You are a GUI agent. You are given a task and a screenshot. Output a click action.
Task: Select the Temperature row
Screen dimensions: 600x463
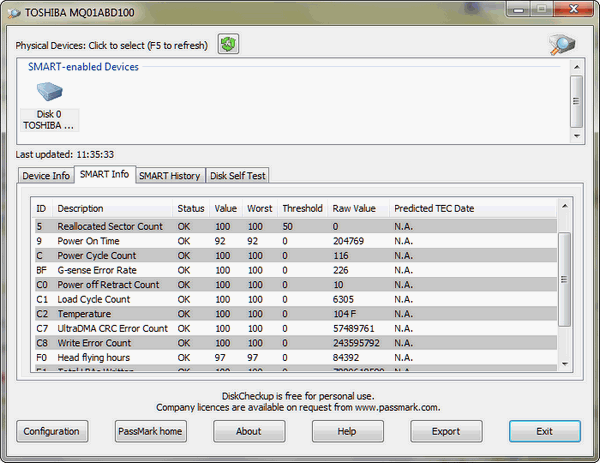coord(295,313)
